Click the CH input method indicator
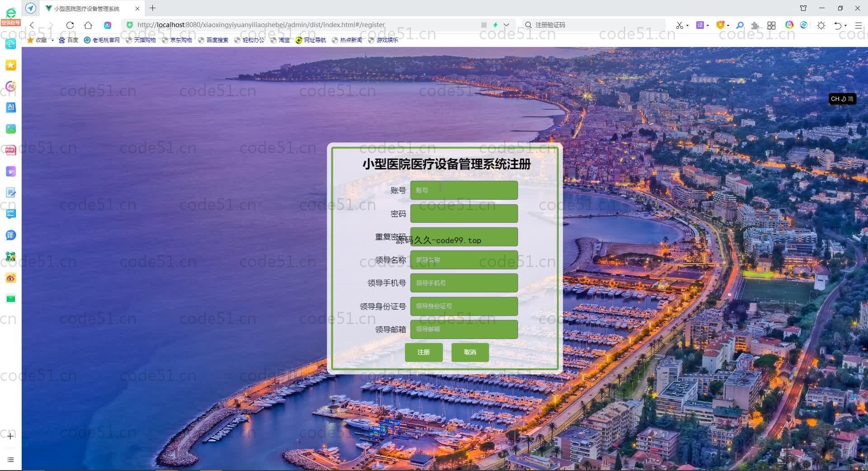868x471 pixels. tap(842, 99)
